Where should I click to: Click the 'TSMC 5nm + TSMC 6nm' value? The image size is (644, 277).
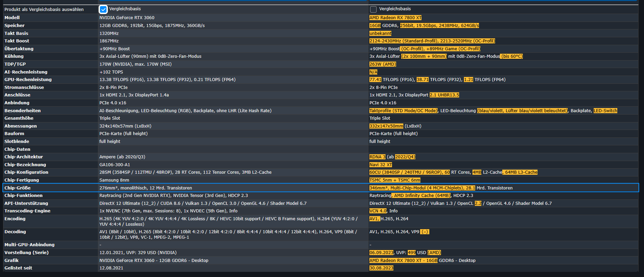point(395,180)
